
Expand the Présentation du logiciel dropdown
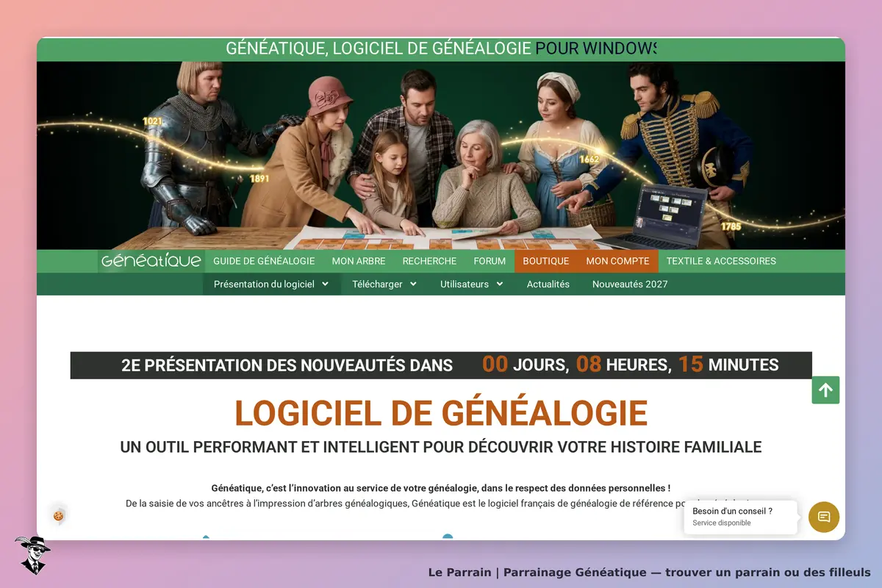coord(271,284)
